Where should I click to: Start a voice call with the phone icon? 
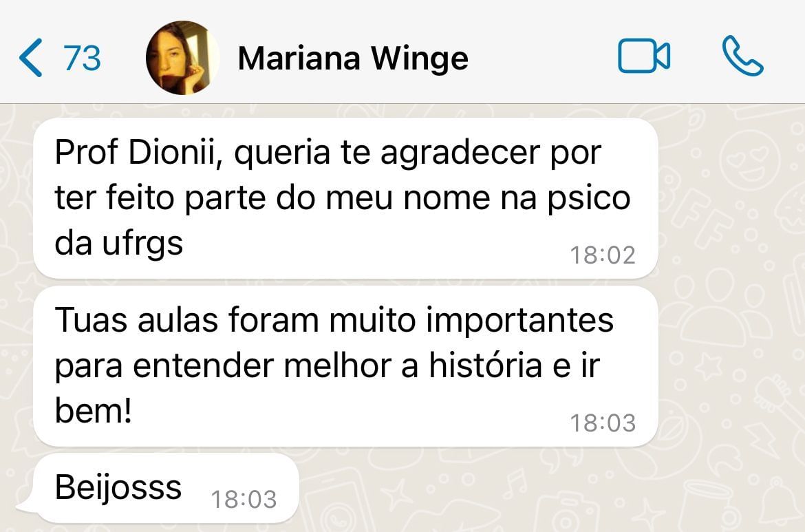[x=742, y=56]
